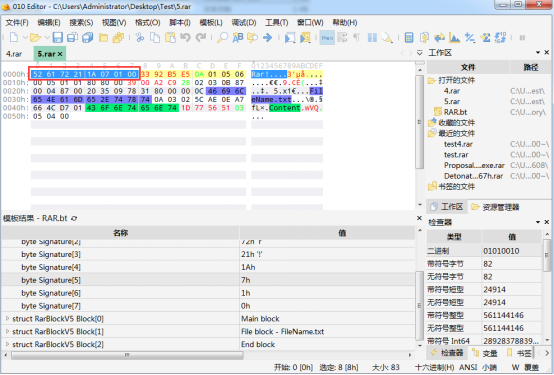Copy selection with the copy icon
This screenshot has width=554, height=375.
[x=155, y=37]
